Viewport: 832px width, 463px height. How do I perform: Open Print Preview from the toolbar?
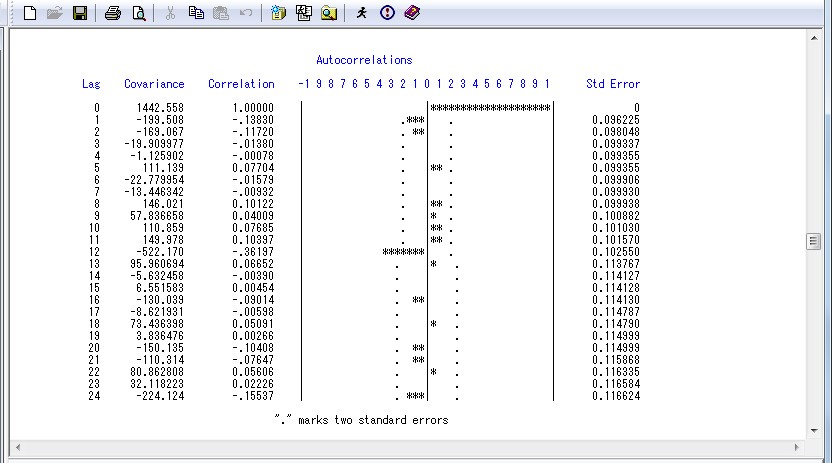(138, 13)
